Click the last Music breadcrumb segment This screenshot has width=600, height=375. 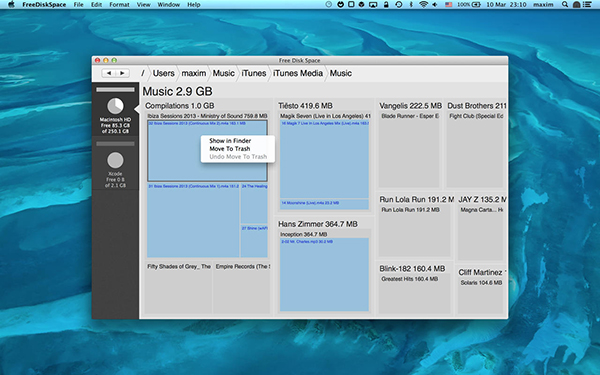tap(341, 73)
